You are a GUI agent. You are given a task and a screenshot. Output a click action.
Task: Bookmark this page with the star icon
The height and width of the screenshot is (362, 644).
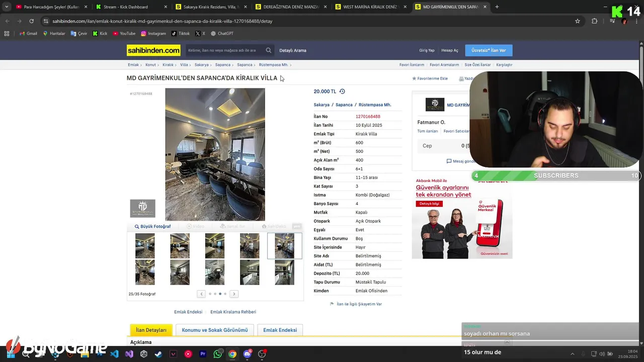(x=578, y=21)
